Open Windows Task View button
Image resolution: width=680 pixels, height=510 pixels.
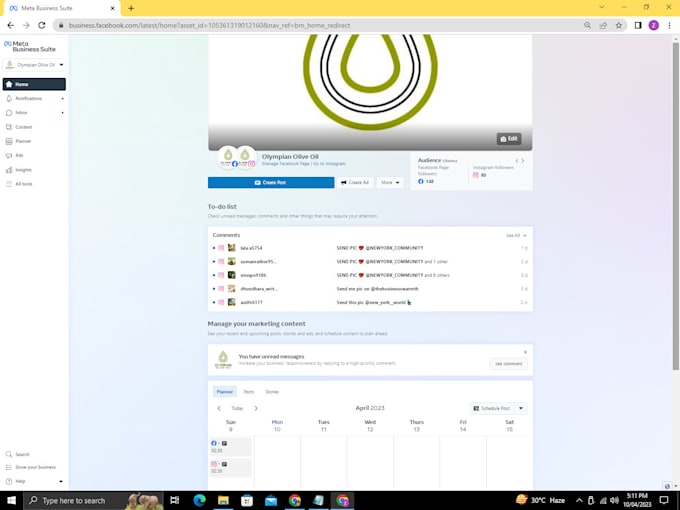pos(175,500)
